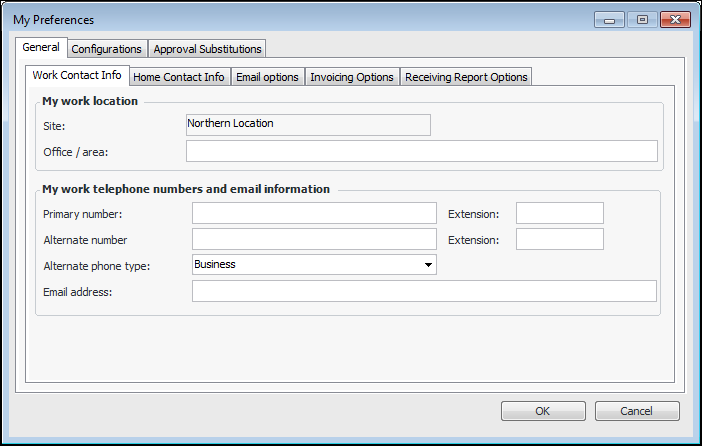Click the Cancel button

[x=637, y=411]
